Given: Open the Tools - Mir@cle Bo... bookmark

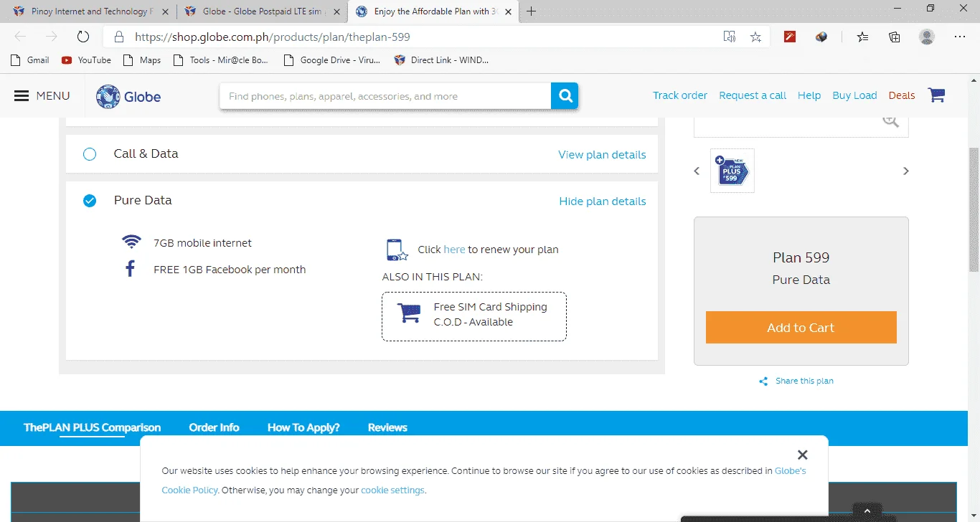Looking at the screenshot, I should (x=221, y=60).
